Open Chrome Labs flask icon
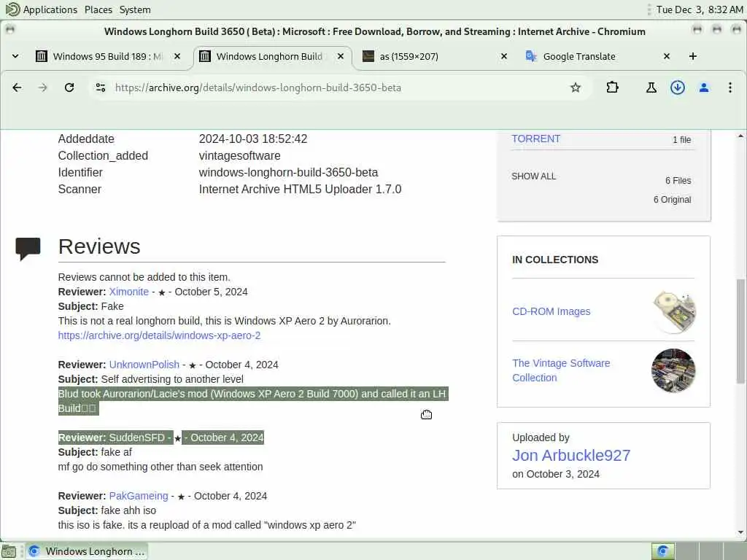 pos(651,87)
